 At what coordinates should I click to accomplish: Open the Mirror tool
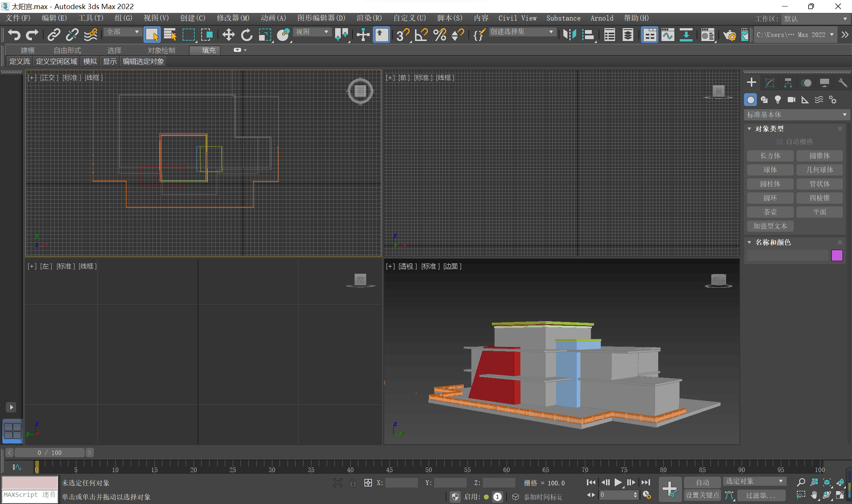569,35
